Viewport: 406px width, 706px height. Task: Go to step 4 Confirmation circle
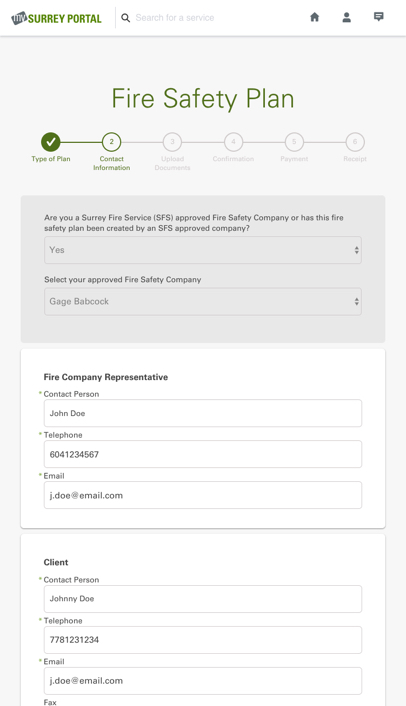[x=233, y=142]
